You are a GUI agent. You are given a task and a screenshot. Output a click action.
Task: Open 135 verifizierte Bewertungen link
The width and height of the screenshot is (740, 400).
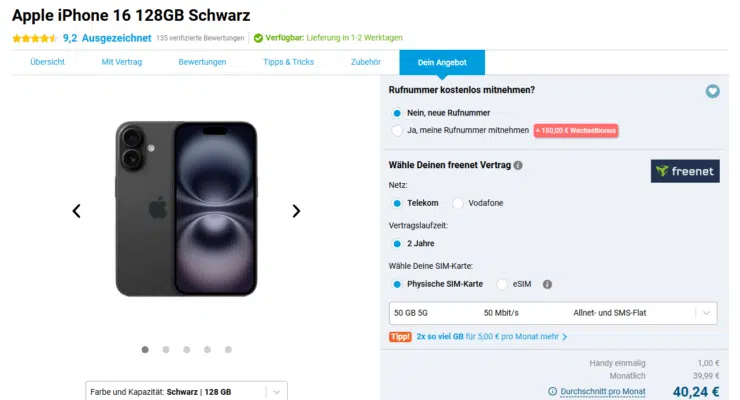point(200,38)
